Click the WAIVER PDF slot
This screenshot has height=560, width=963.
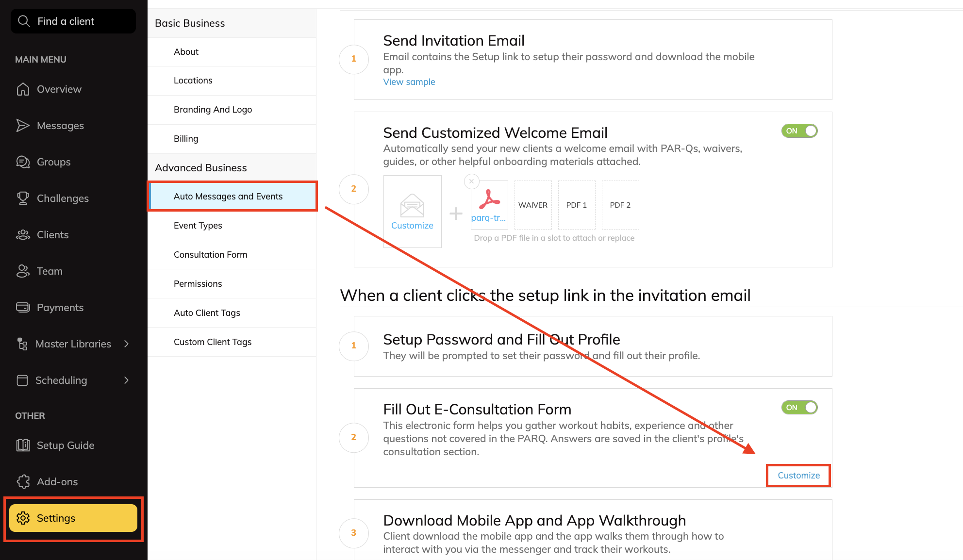tap(533, 205)
